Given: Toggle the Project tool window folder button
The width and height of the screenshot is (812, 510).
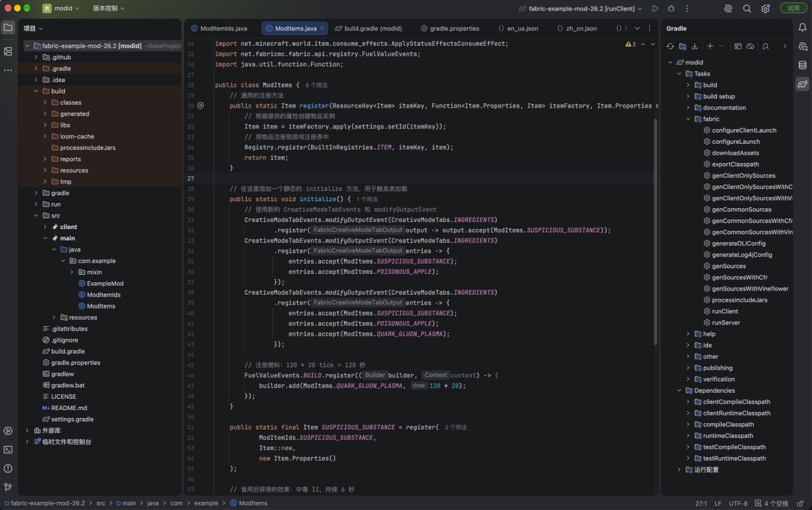Looking at the screenshot, I should pos(8,27).
